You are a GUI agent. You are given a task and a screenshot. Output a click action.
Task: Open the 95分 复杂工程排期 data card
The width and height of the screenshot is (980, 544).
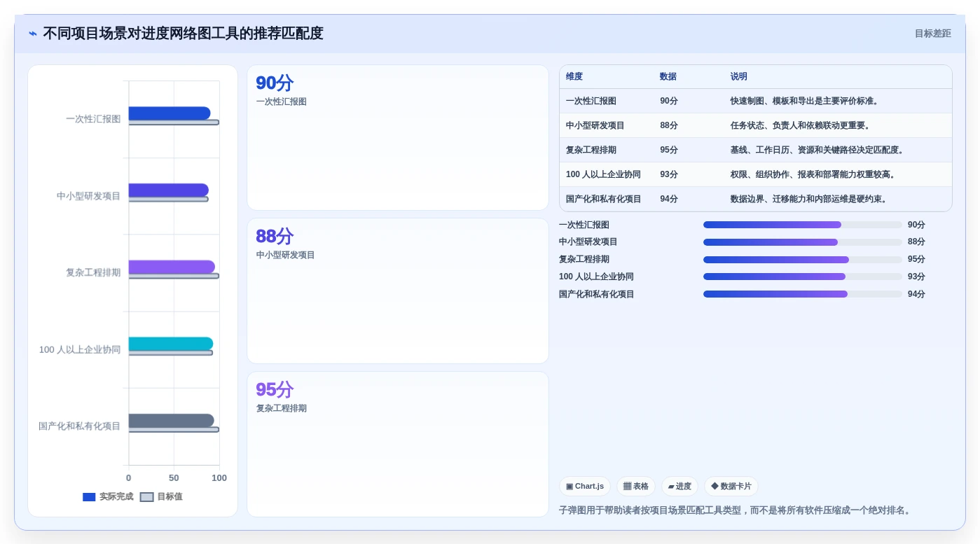[x=398, y=445]
